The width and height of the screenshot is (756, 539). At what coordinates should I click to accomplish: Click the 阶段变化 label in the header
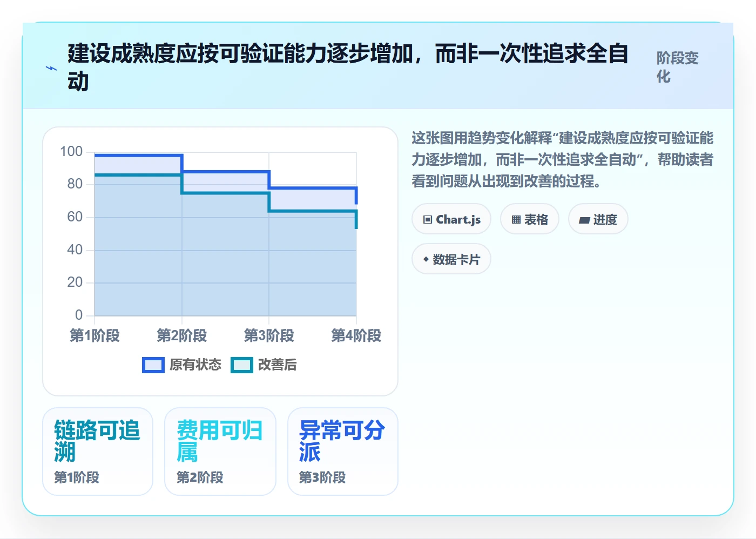click(678, 67)
